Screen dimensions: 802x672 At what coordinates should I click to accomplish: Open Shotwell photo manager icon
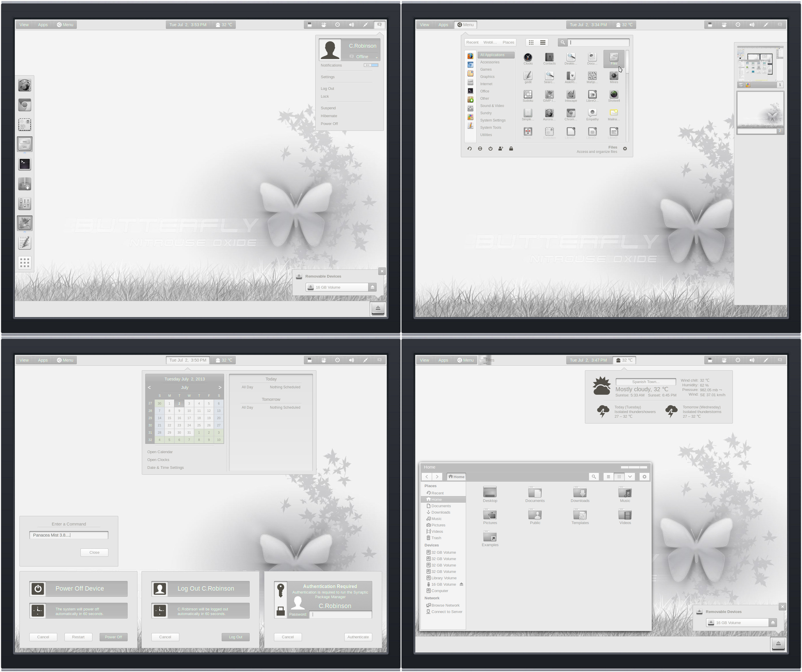pyautogui.click(x=614, y=96)
